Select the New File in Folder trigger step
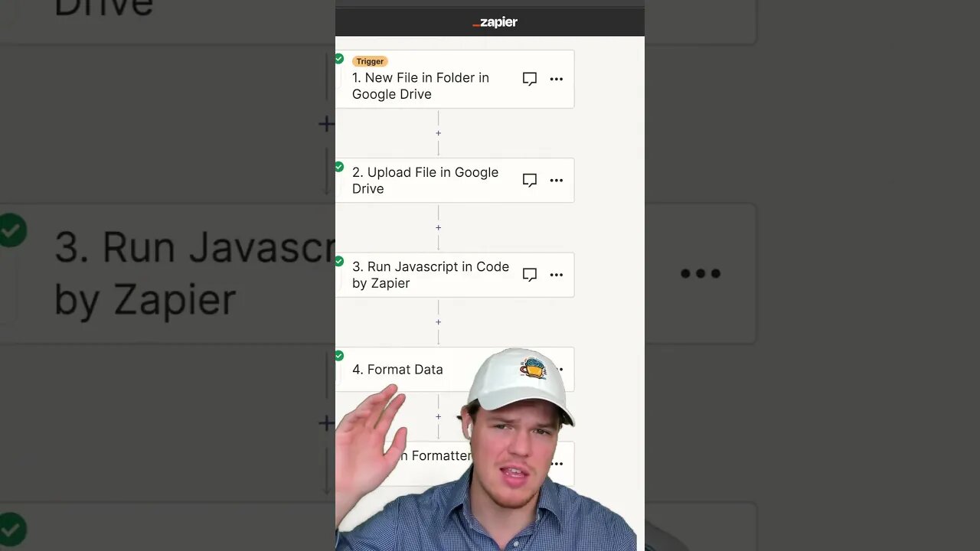980x551 pixels. point(455,79)
